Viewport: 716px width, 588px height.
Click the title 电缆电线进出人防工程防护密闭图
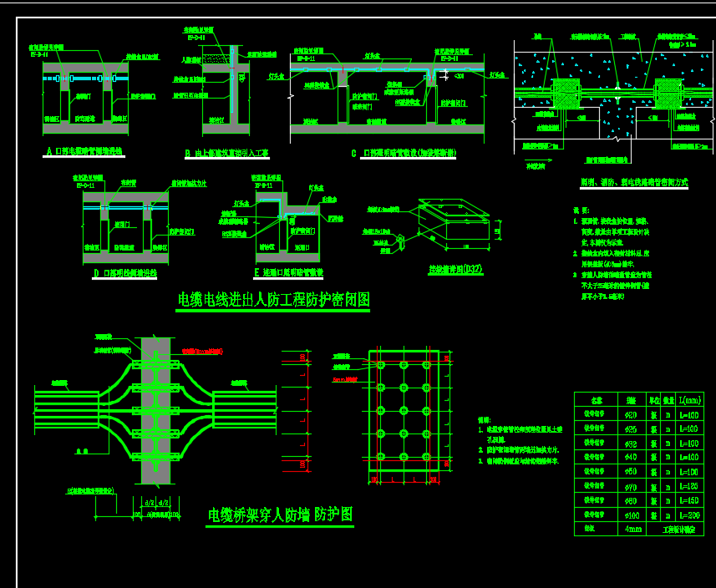point(273,300)
